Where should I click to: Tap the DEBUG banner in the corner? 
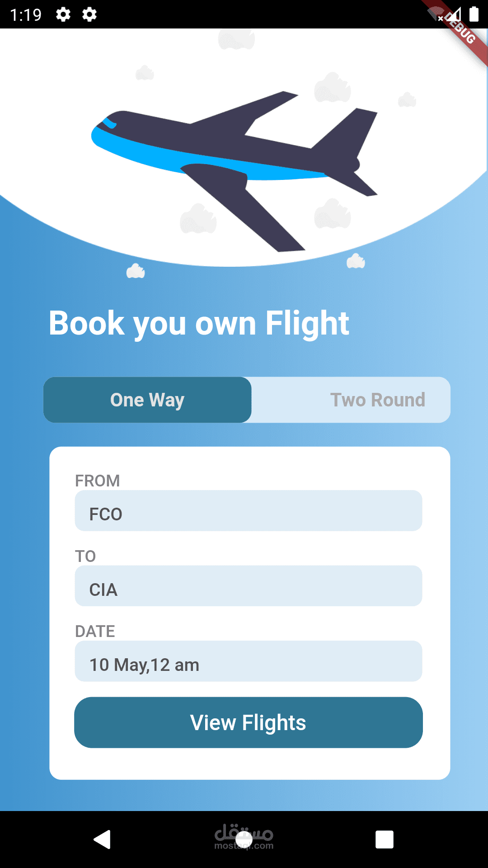point(462,31)
